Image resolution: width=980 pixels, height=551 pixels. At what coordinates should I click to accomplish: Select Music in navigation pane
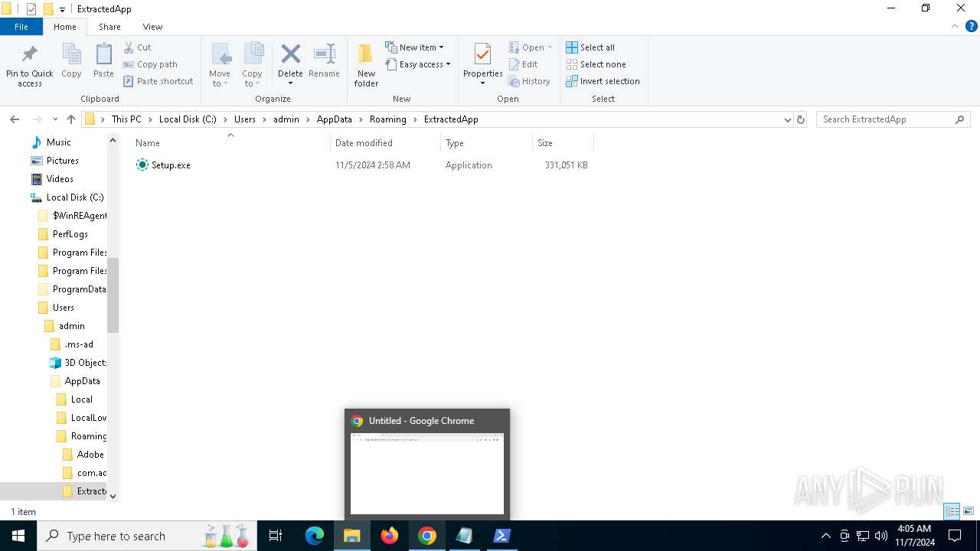[58, 142]
